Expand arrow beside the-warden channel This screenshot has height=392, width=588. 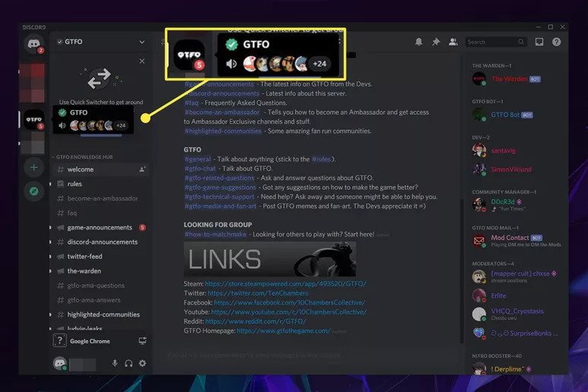51,271
